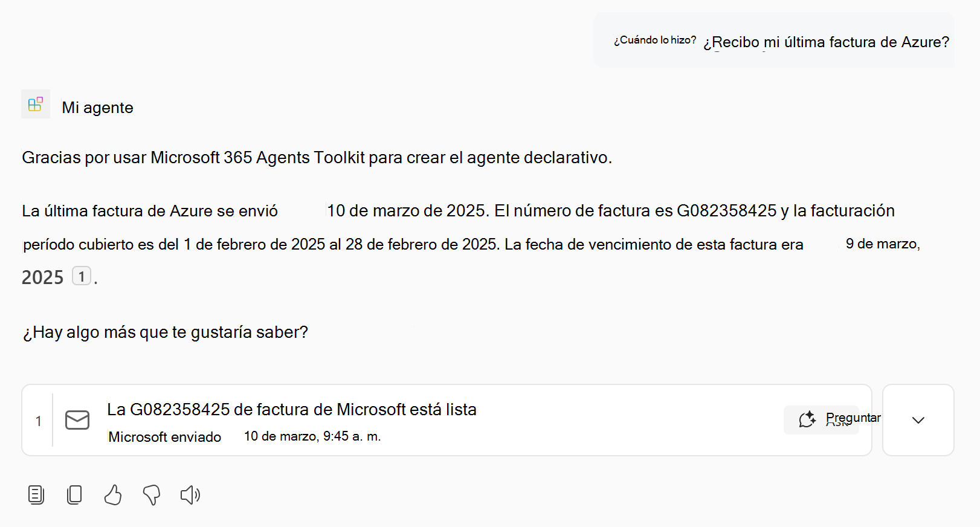The image size is (980, 527).
Task: Select the question bubble ¿Recibo mi última factura de Azure?
Action: coord(825,42)
